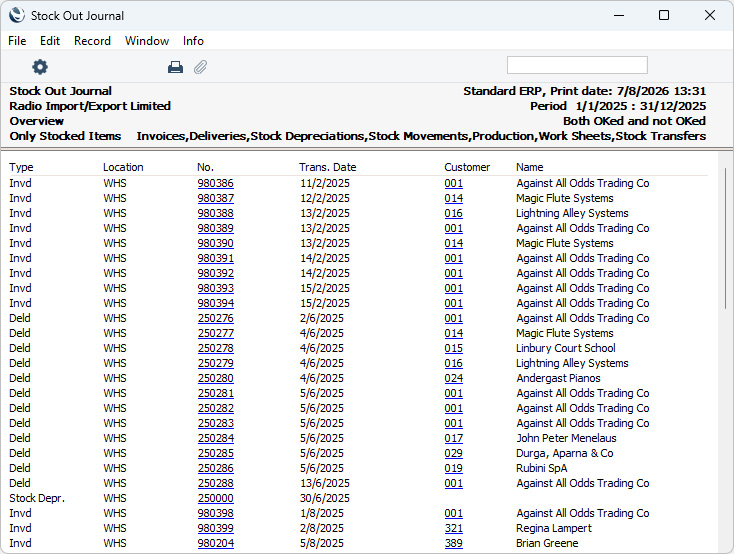Open invoice number 980392

click(x=215, y=273)
